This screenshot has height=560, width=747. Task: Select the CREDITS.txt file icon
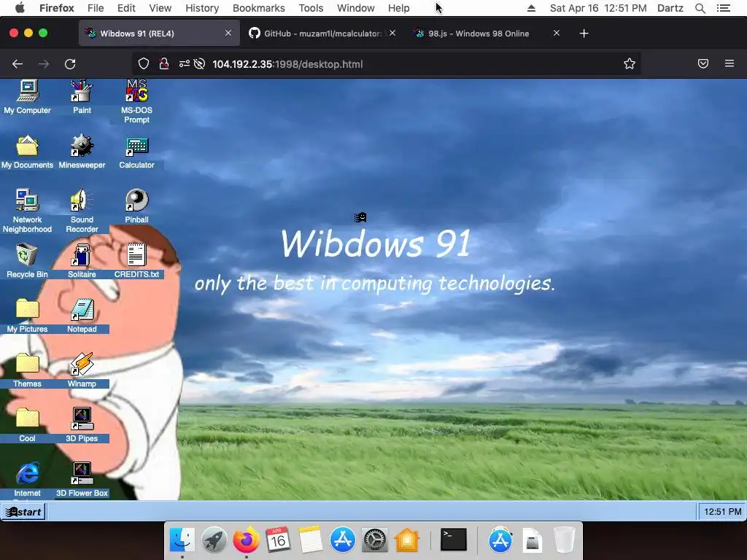[136, 261]
